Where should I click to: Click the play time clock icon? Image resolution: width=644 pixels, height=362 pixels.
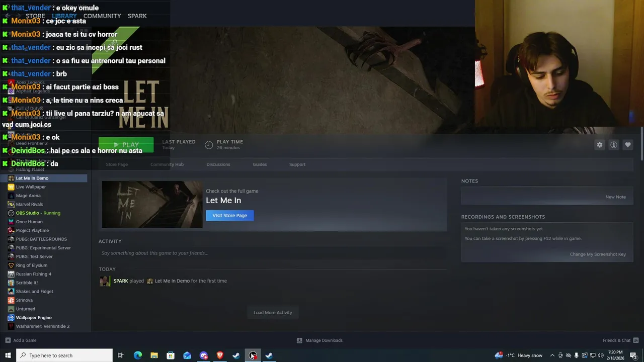[x=209, y=145]
